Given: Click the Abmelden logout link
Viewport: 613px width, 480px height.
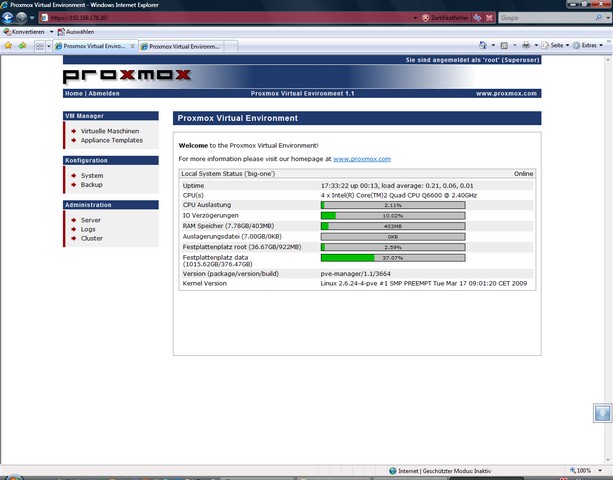Looking at the screenshot, I should pos(104,93).
